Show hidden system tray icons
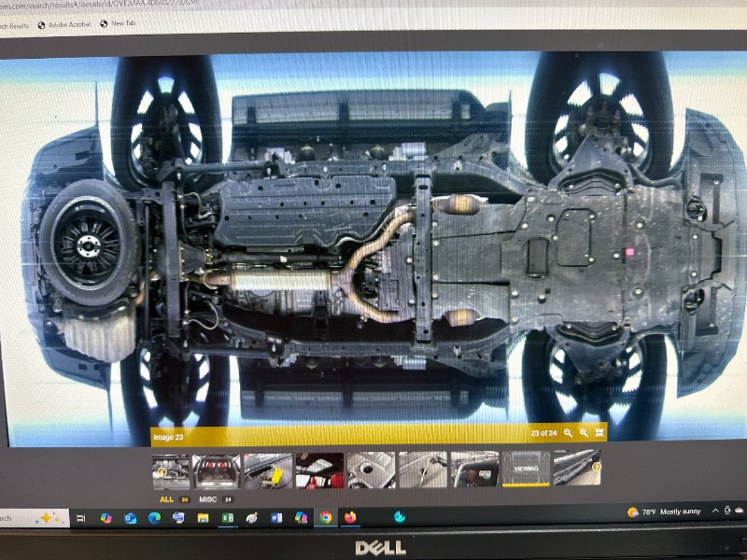747x560 pixels. 715,511
